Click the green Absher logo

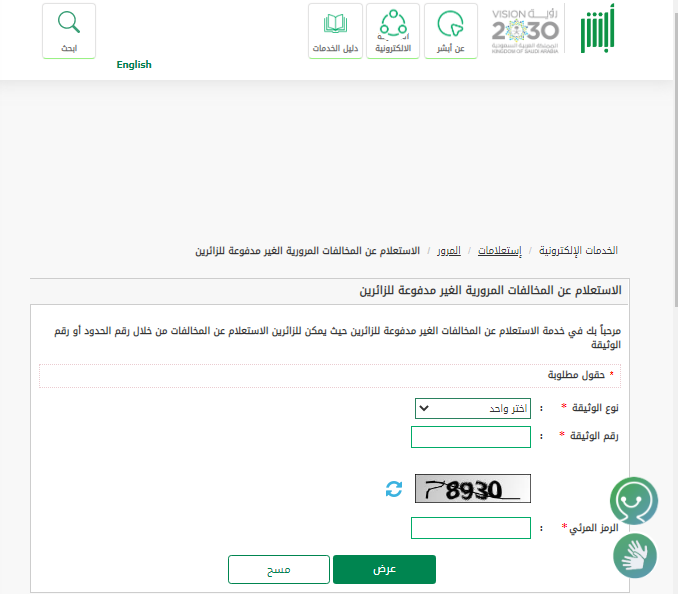(598, 29)
